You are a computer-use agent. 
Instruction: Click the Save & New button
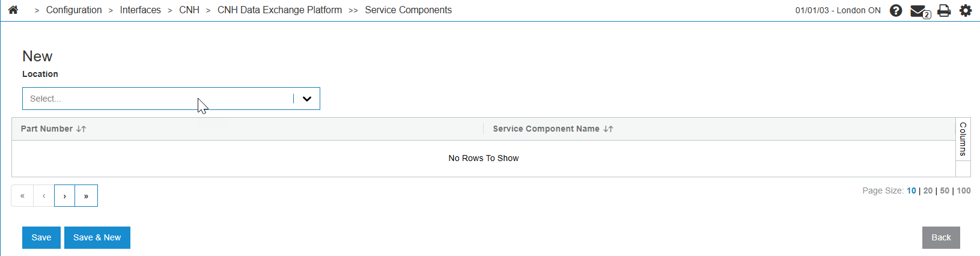tap(97, 237)
